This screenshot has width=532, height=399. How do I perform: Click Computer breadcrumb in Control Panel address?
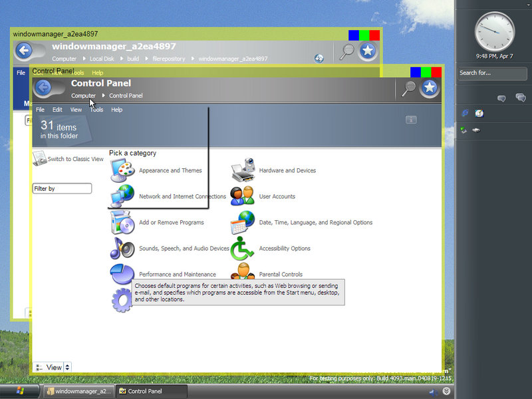point(83,96)
